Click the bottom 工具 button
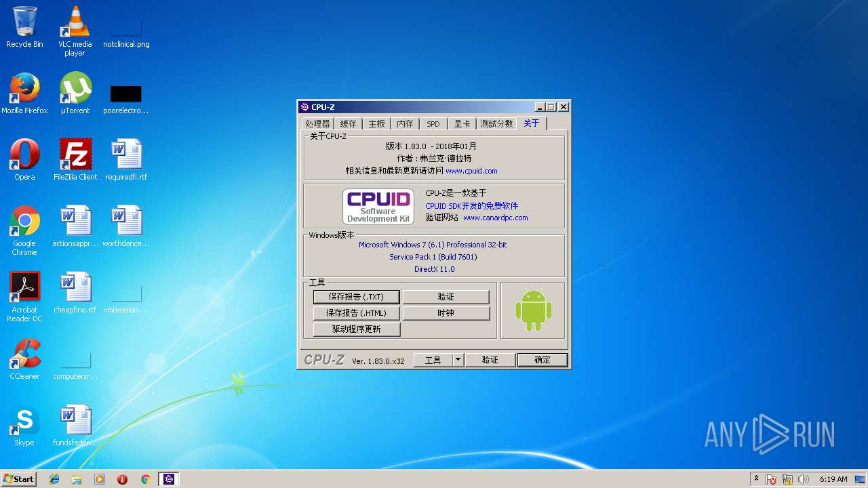This screenshot has width=868, height=488. click(x=433, y=360)
